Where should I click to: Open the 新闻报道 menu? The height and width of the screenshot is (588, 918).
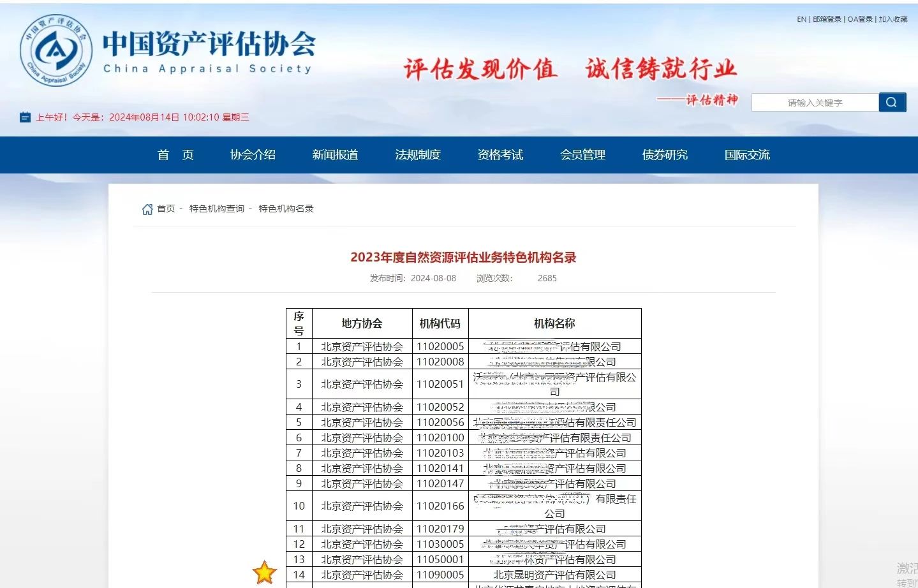(x=335, y=155)
